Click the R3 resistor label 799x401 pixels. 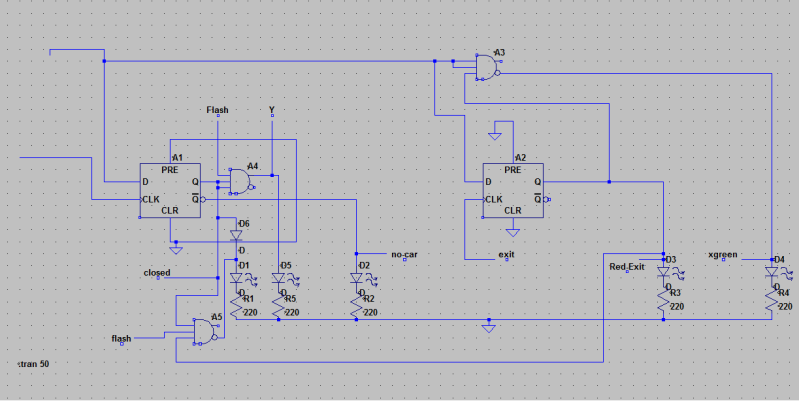click(x=676, y=293)
